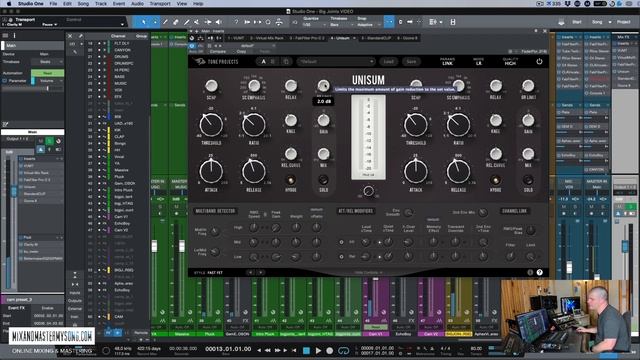Switch to the Ozone 8 plugin tab

[x=407, y=38]
